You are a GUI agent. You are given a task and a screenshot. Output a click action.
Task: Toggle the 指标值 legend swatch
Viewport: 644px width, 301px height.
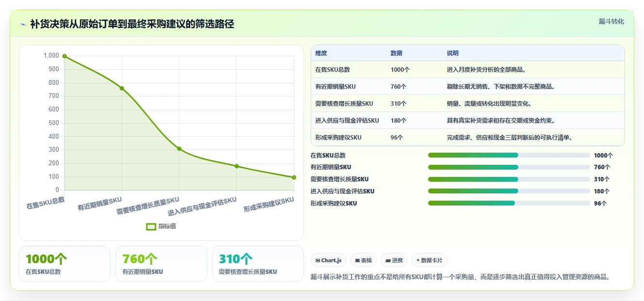tap(151, 226)
